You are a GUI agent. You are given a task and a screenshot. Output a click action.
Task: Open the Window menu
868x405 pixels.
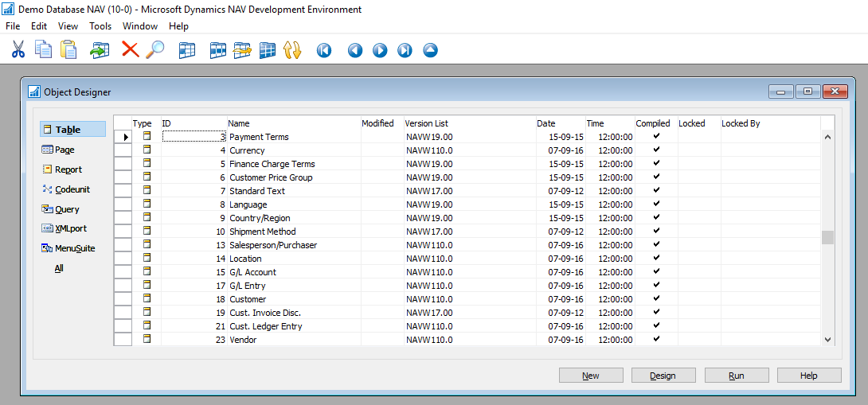coord(140,26)
